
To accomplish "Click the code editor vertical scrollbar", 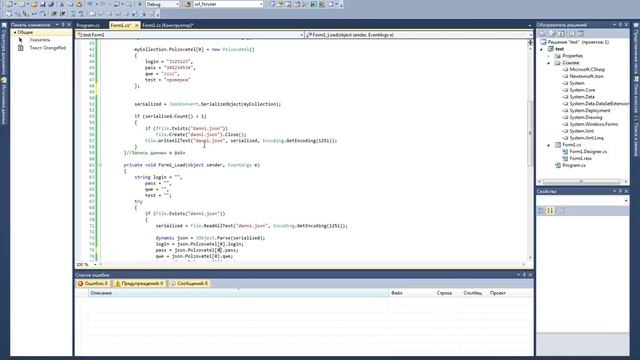I will click(x=530, y=133).
